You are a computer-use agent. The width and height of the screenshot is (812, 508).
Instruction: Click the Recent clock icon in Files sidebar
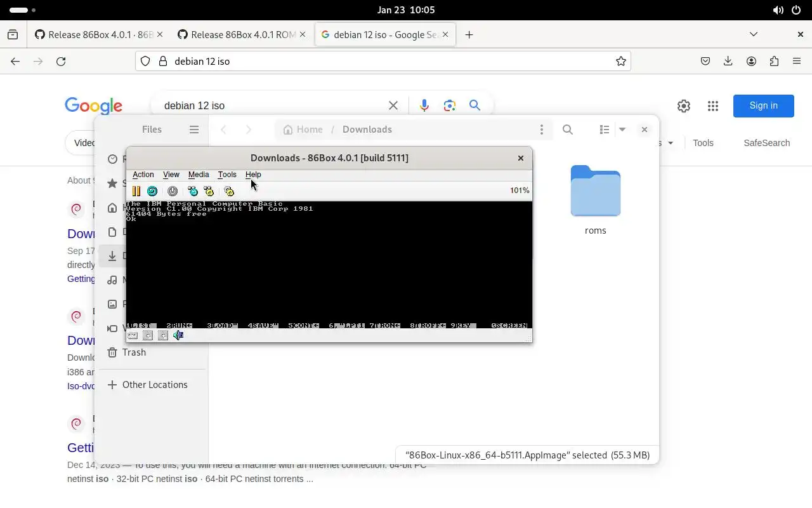pos(112,159)
